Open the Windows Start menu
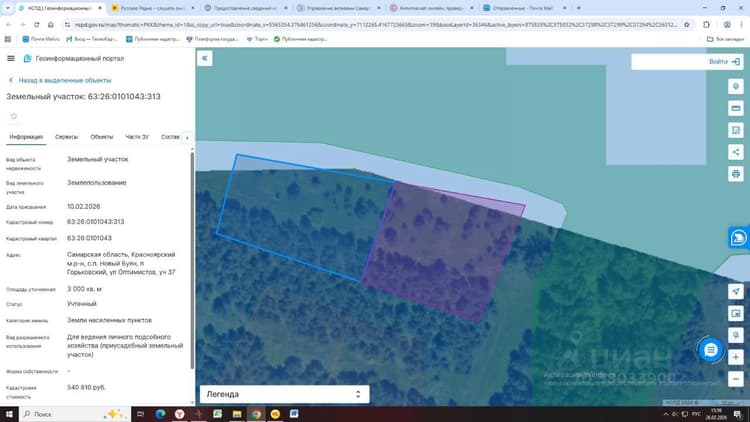The width and height of the screenshot is (750, 422). (x=9, y=414)
